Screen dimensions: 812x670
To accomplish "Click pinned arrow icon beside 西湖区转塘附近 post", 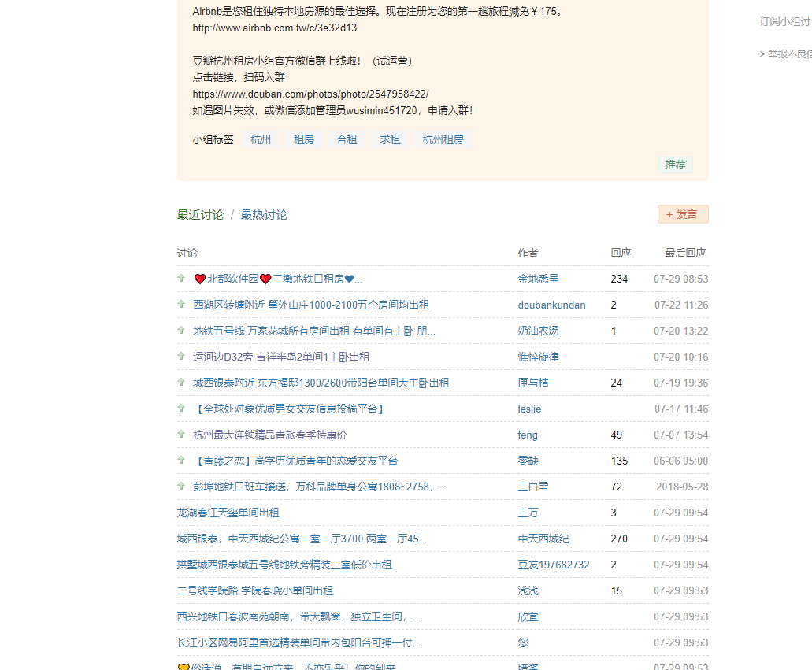I will coord(181,305).
